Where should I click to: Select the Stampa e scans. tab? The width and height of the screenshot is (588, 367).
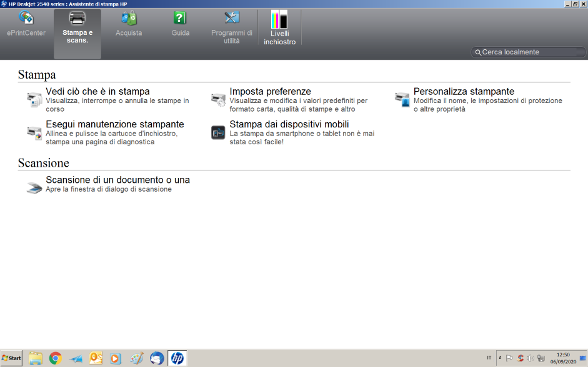click(x=77, y=19)
